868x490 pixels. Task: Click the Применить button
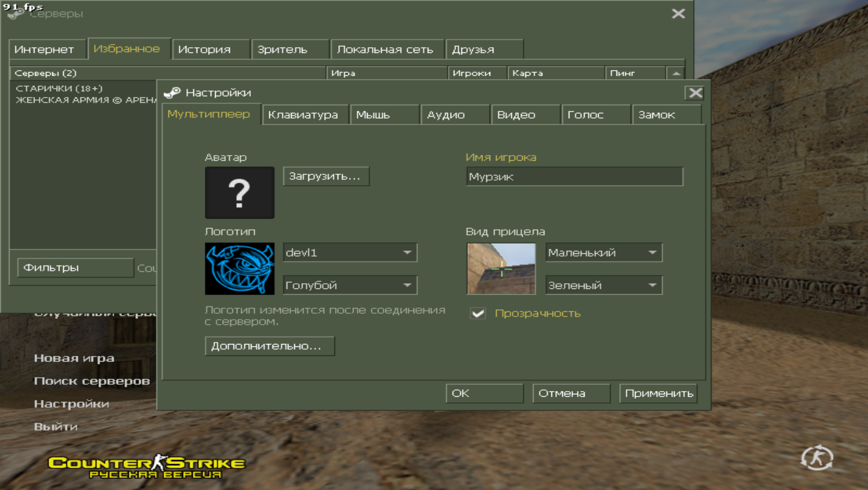tap(659, 393)
